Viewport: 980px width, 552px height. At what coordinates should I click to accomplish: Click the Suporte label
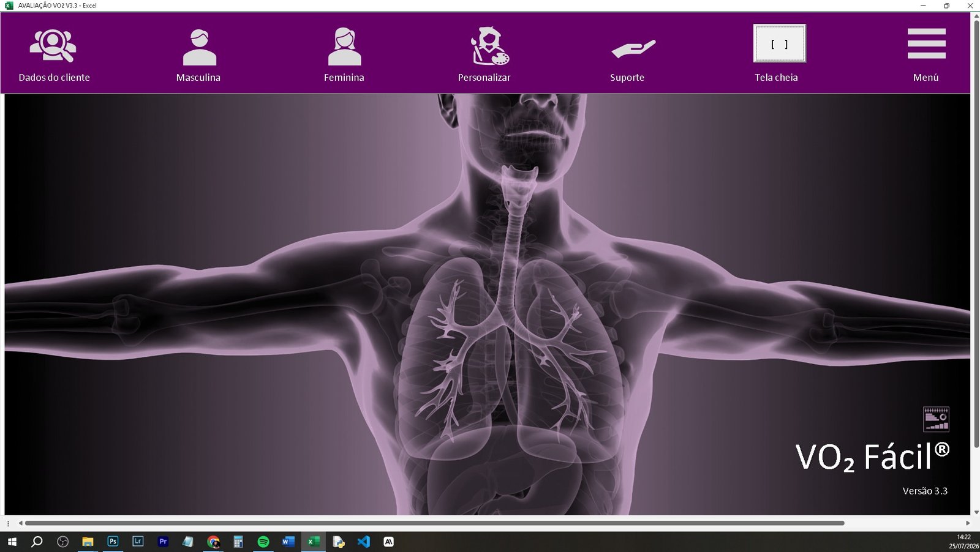627,78
